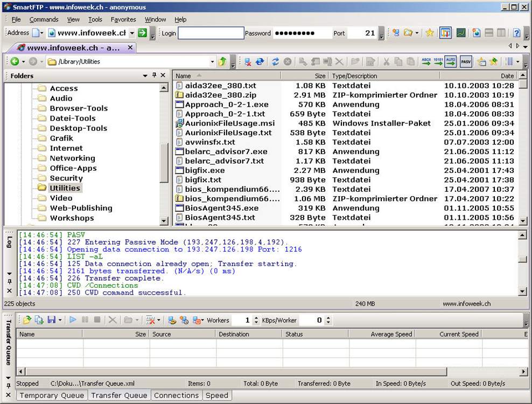Screen dimensions: 532x404
Task: Open the File menu
Action: [16, 19]
